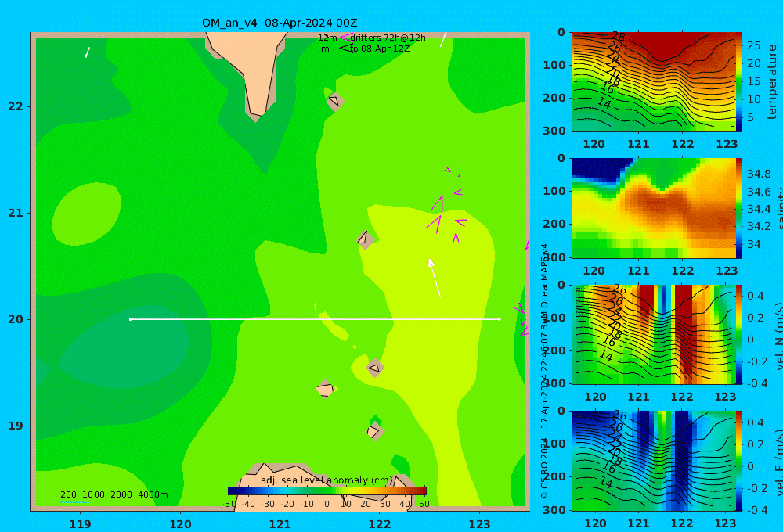Click the 'drifters 72h@12h' legend text

388,38
